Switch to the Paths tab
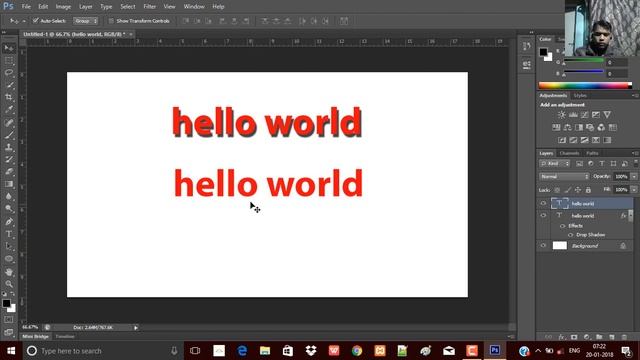 592,153
